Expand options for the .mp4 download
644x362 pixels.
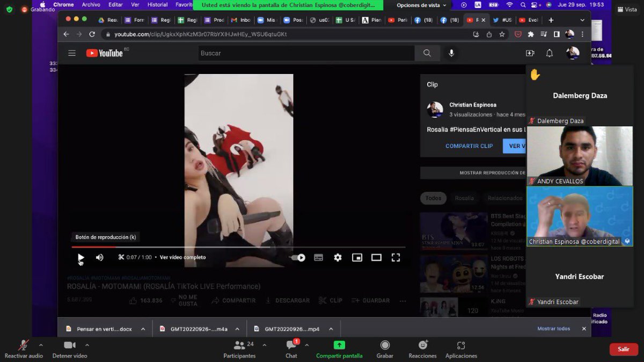(331, 329)
